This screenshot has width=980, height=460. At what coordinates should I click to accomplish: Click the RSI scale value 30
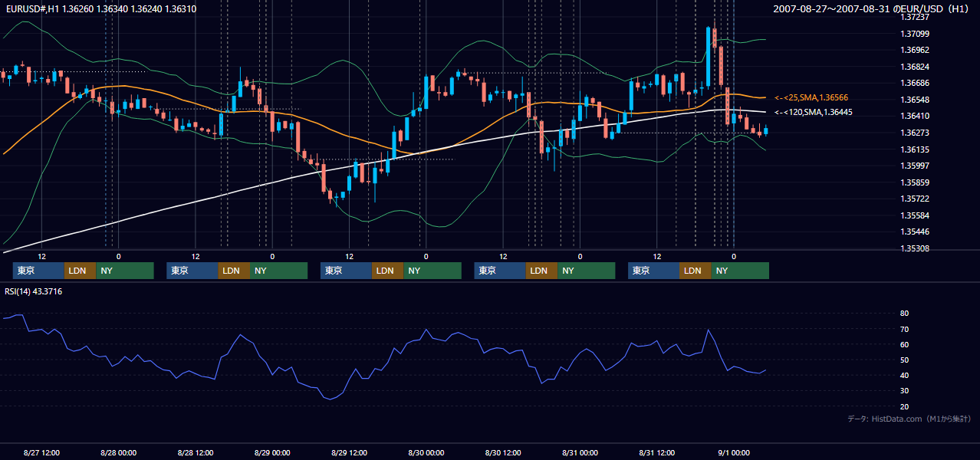click(x=905, y=390)
